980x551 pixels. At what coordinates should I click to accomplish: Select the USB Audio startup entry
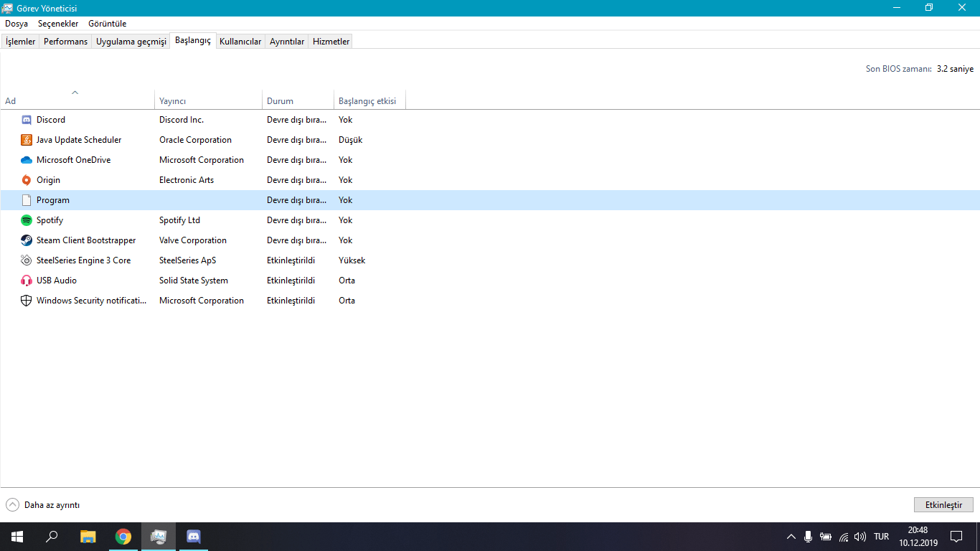(x=490, y=281)
